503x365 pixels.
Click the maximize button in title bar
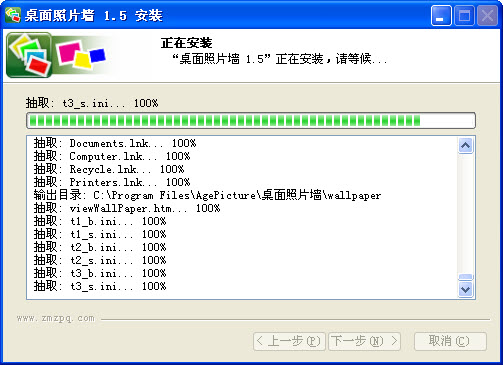(464, 15)
